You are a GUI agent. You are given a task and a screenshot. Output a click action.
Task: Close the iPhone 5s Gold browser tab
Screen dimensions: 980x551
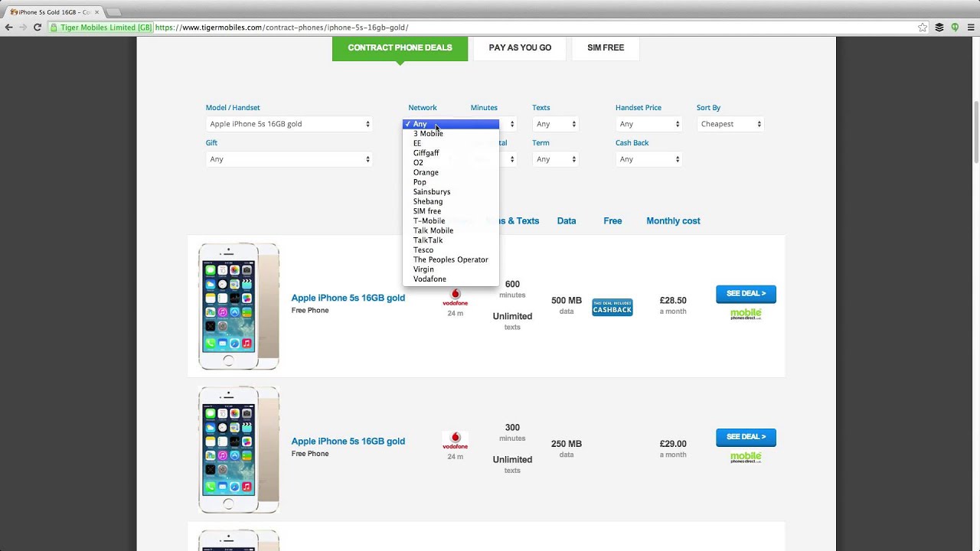96,12
